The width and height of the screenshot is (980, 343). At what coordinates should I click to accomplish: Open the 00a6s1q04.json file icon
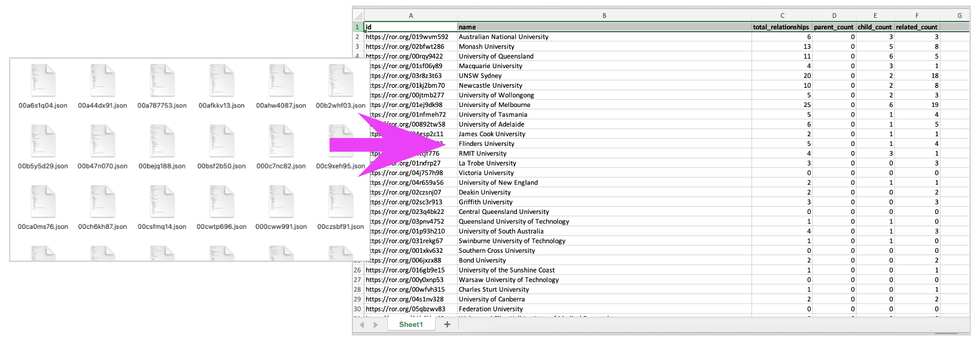click(x=43, y=81)
